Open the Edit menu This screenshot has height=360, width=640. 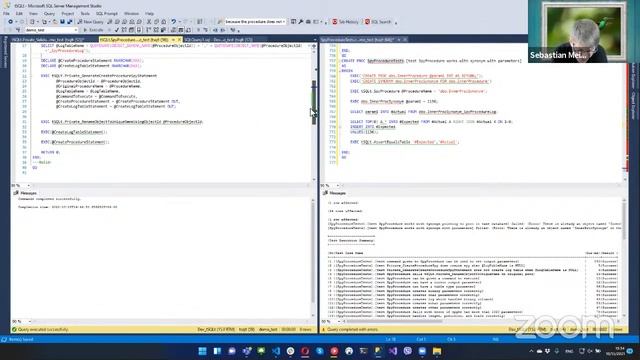pos(19,13)
